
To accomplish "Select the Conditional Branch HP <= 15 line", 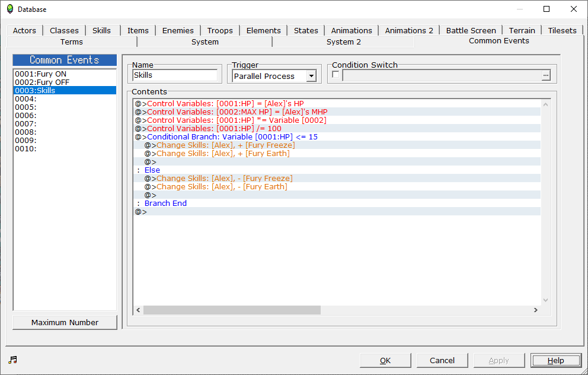I will click(337, 136).
